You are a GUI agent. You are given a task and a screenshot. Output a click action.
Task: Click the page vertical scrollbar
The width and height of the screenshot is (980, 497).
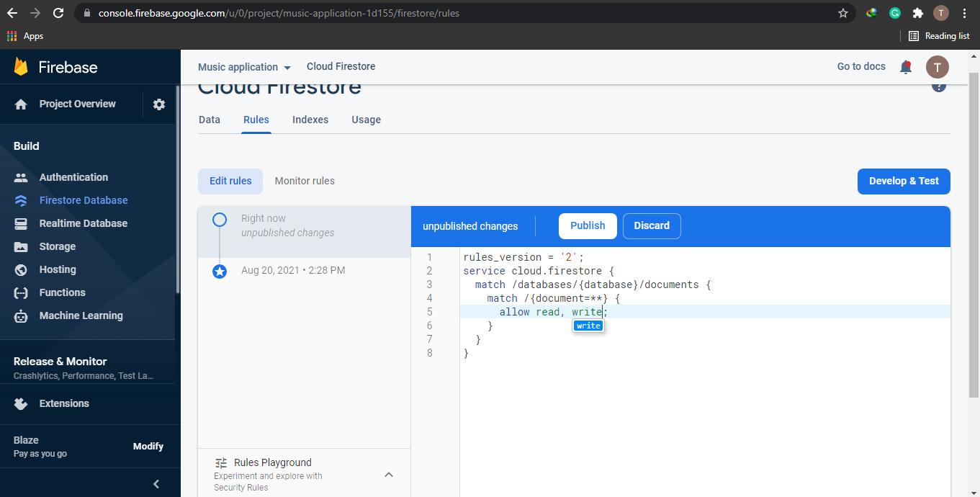tap(974, 235)
